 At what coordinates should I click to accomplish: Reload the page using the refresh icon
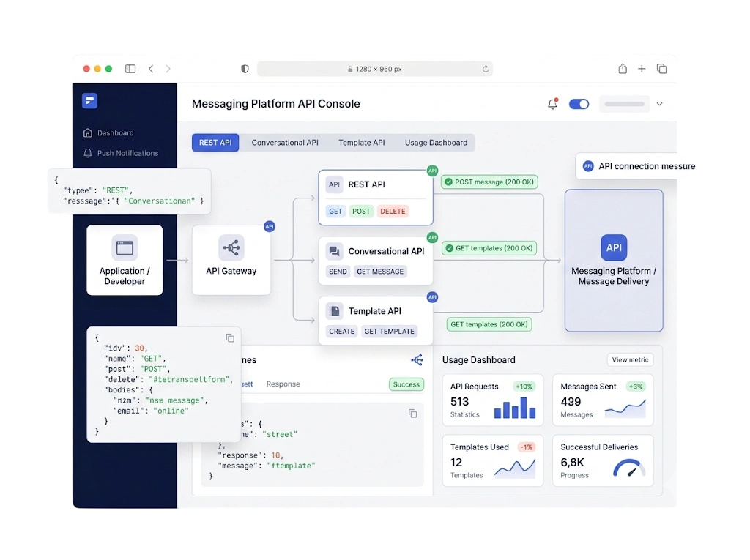tap(486, 69)
